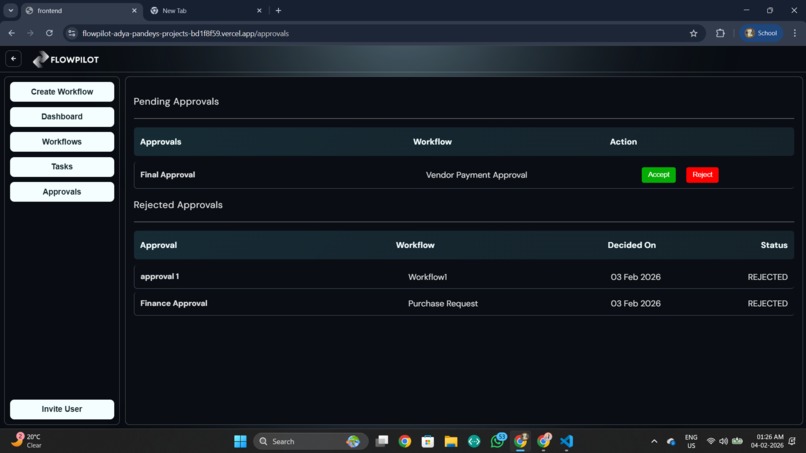Click the Purchase Request workflow cell

(x=443, y=304)
